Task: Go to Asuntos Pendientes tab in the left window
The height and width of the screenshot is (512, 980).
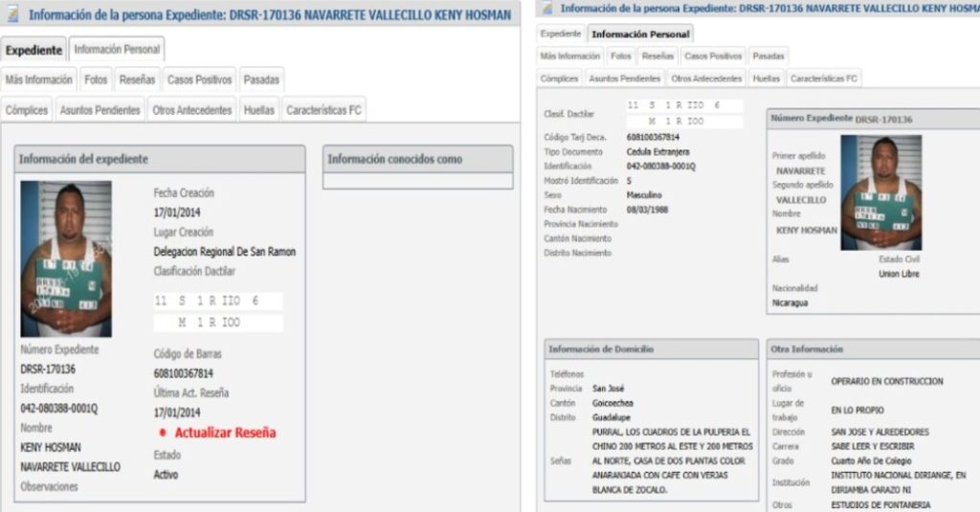Action: (x=100, y=110)
